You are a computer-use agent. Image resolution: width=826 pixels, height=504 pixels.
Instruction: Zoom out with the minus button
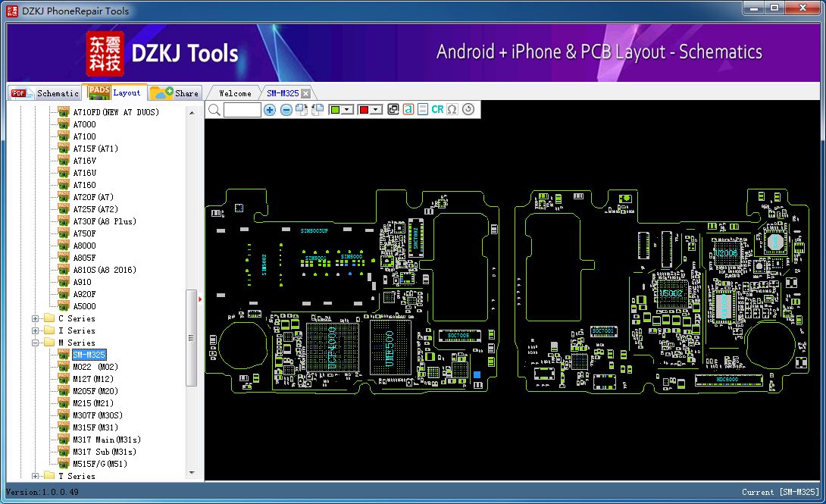pos(286,110)
